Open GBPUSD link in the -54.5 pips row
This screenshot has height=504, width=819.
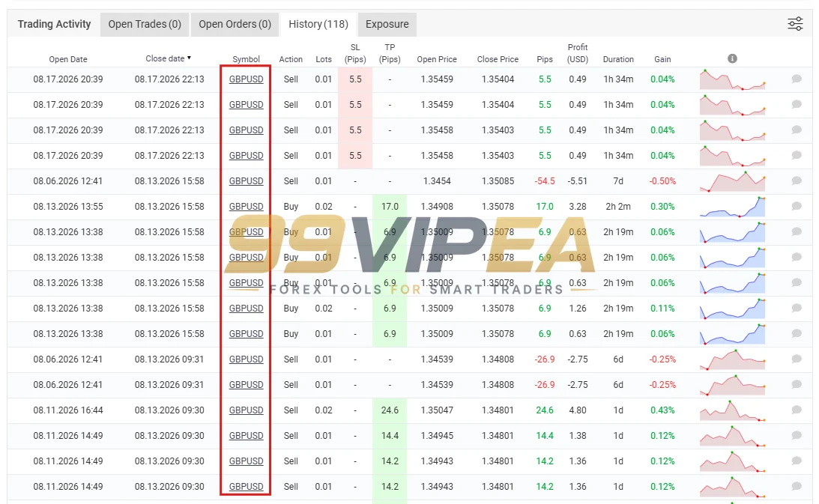pos(246,180)
